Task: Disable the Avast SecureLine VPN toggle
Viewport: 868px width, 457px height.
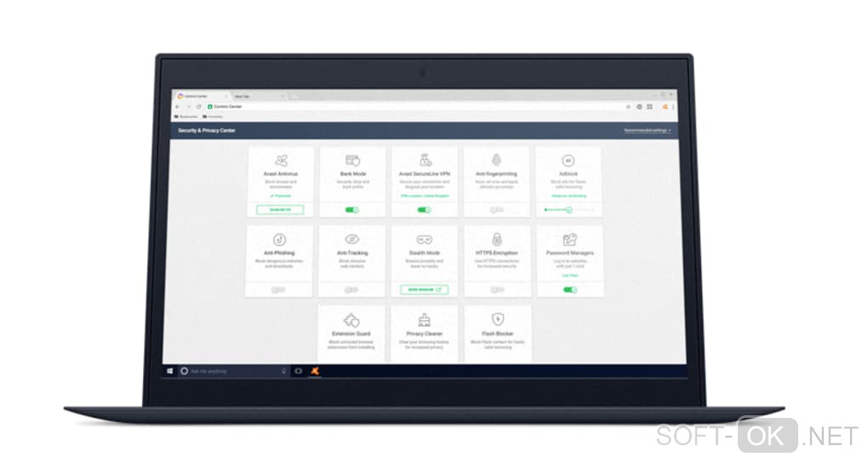Action: point(424,209)
